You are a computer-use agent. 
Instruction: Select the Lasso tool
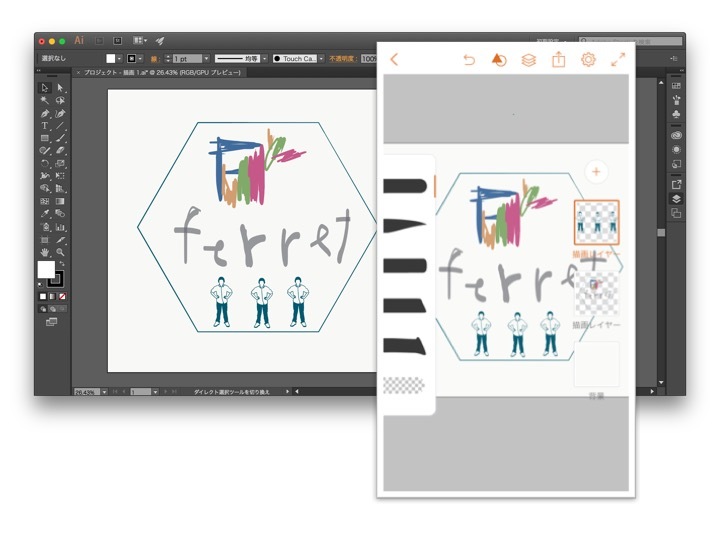[x=60, y=101]
